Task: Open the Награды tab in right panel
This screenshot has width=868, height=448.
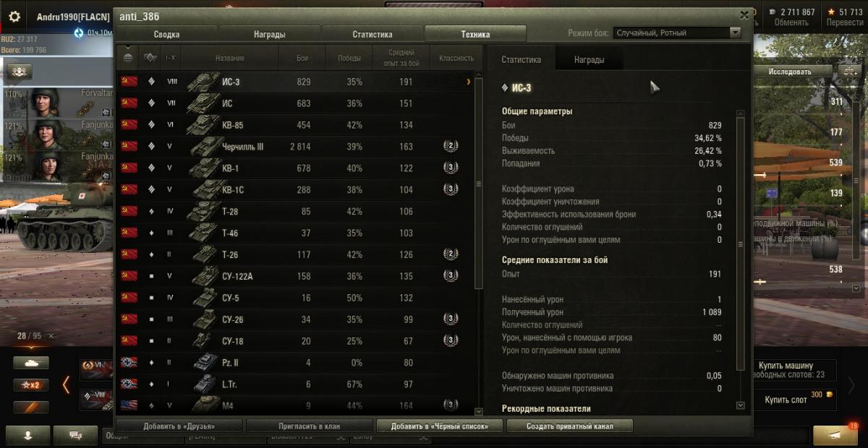Action: [590, 60]
